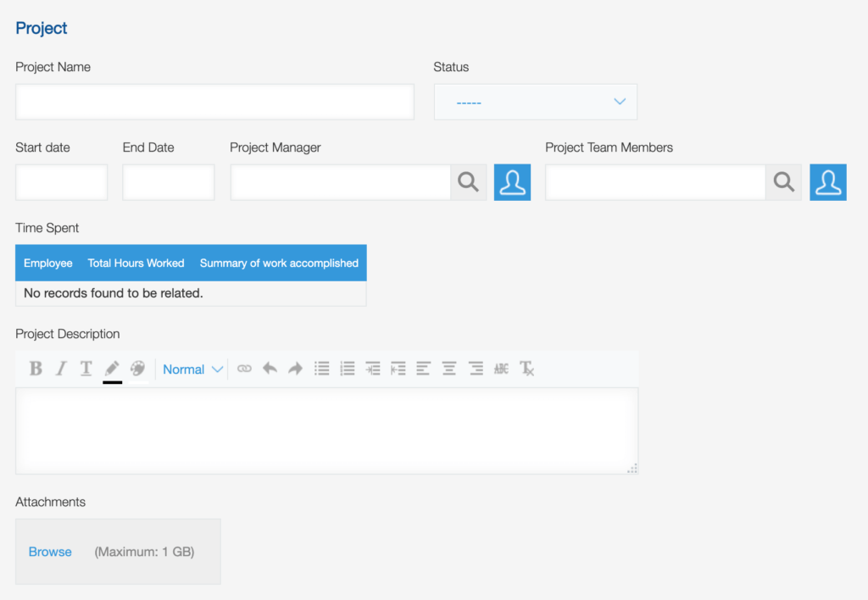The height and width of the screenshot is (600, 868).
Task: Clear text formatting with Tx icon
Action: tap(526, 369)
